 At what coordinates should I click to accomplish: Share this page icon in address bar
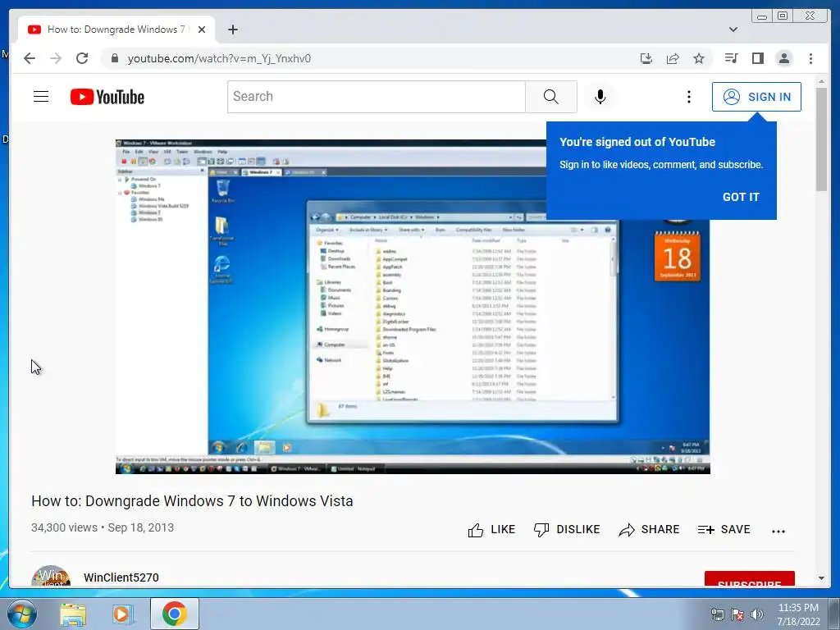click(673, 58)
